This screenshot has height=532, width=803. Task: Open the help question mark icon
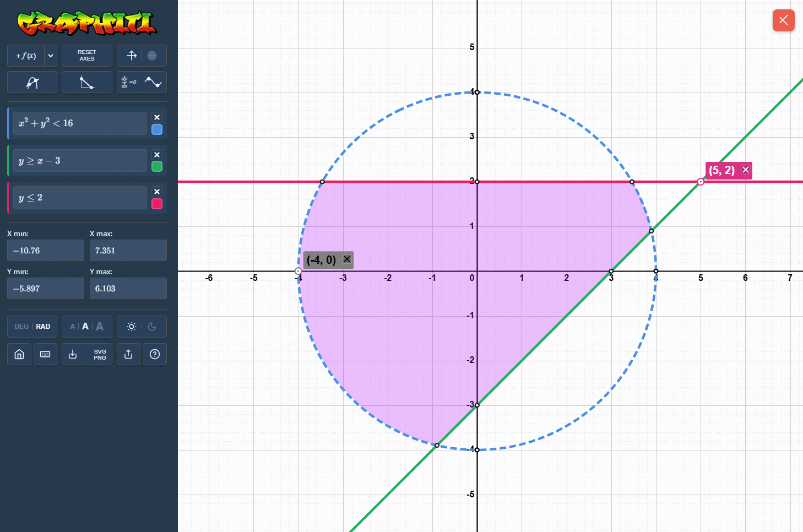[155, 354]
